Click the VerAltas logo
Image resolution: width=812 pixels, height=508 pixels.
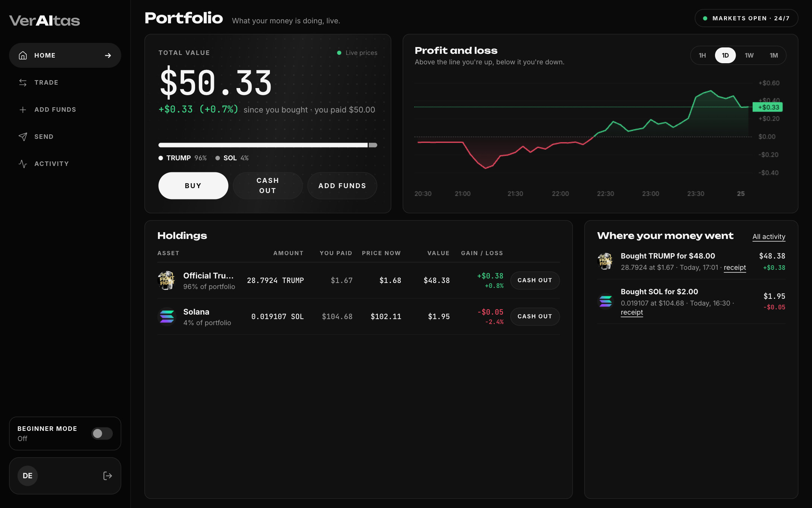[44, 20]
